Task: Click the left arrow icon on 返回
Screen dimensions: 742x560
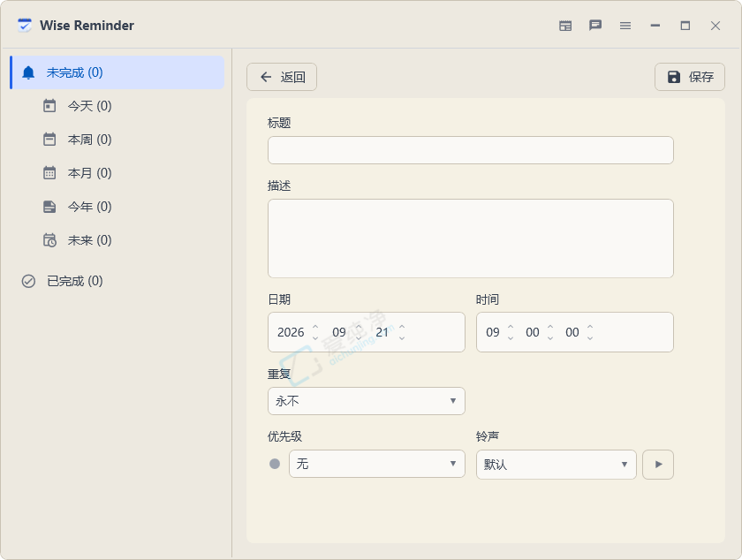Action: [266, 77]
